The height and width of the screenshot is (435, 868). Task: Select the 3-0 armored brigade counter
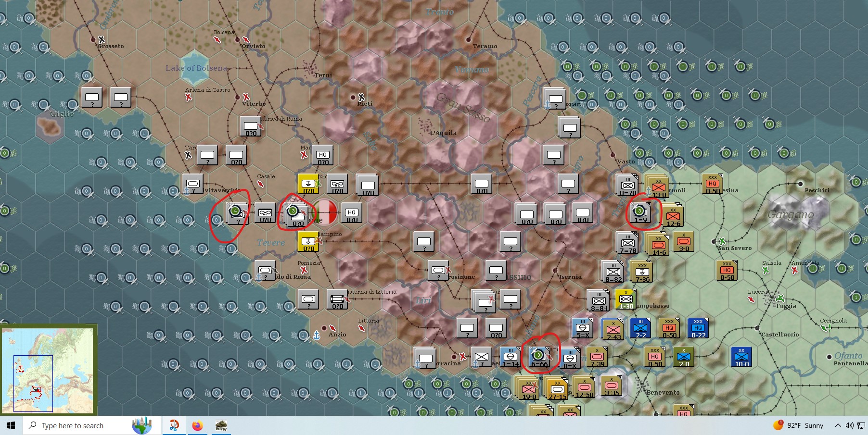pos(683,241)
